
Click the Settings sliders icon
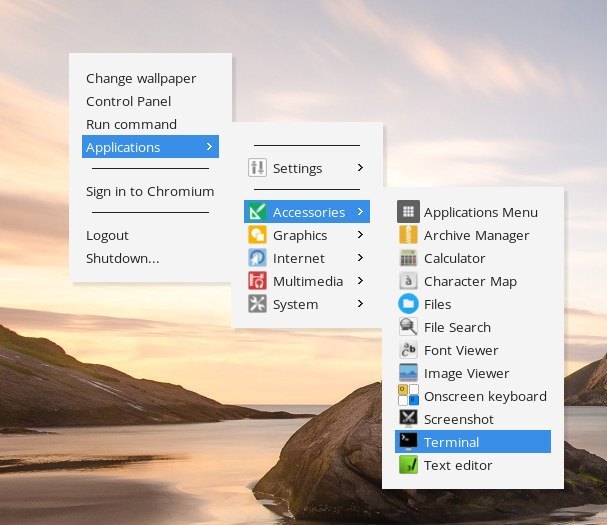point(257,168)
